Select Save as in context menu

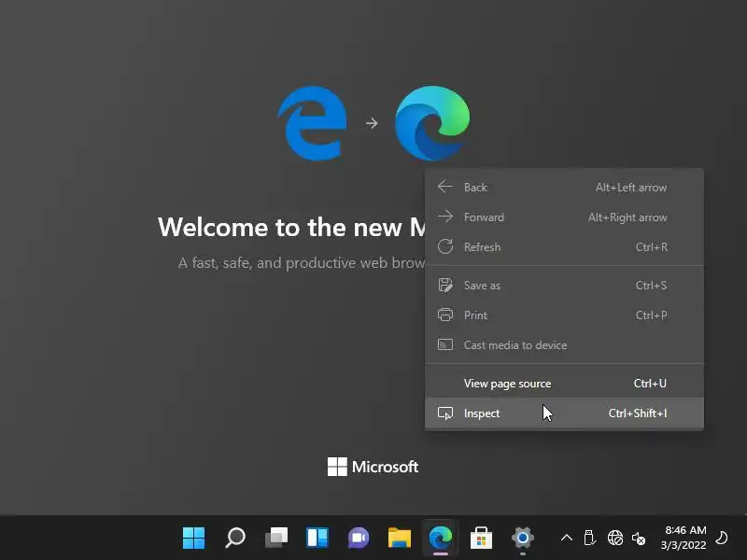point(564,286)
